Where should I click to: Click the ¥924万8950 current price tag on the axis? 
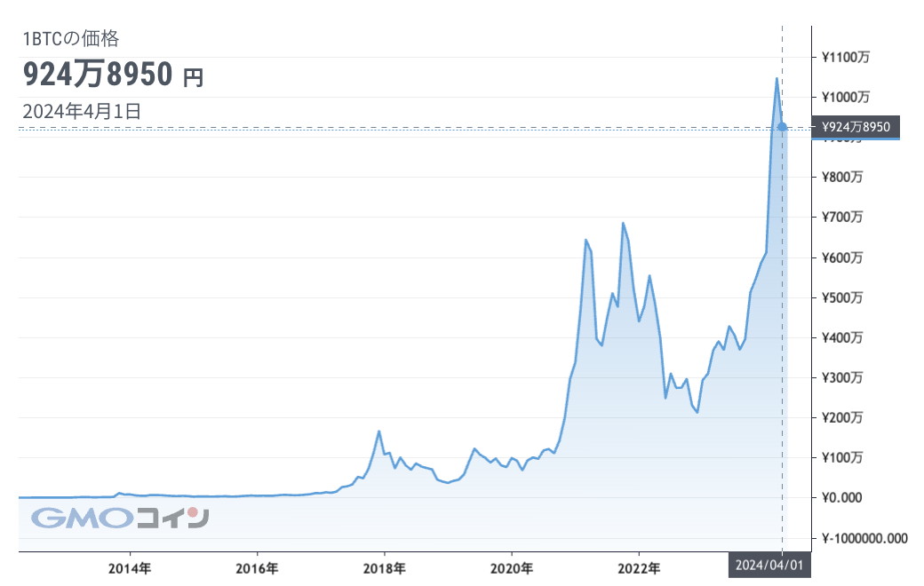pos(856,127)
